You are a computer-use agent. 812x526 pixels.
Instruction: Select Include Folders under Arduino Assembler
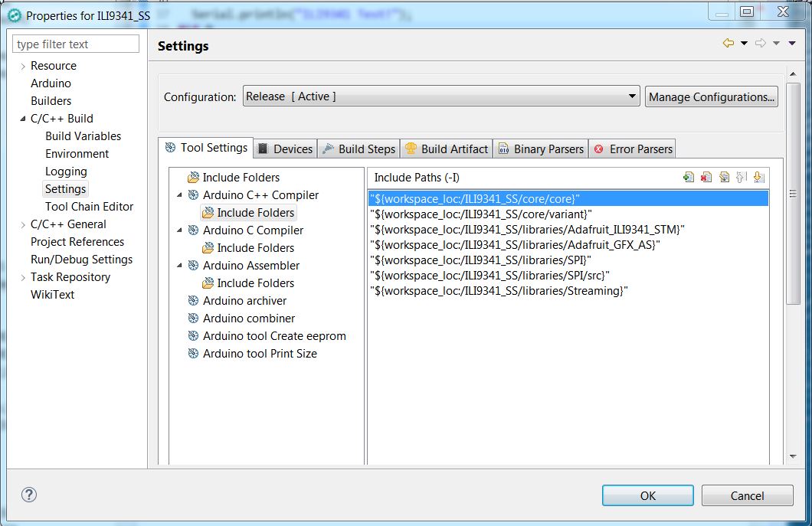(255, 283)
